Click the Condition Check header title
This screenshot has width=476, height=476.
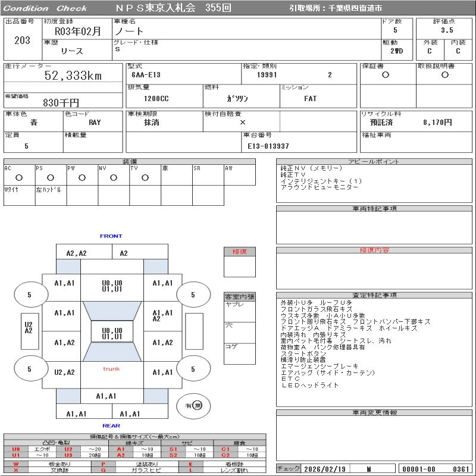coord(45,8)
